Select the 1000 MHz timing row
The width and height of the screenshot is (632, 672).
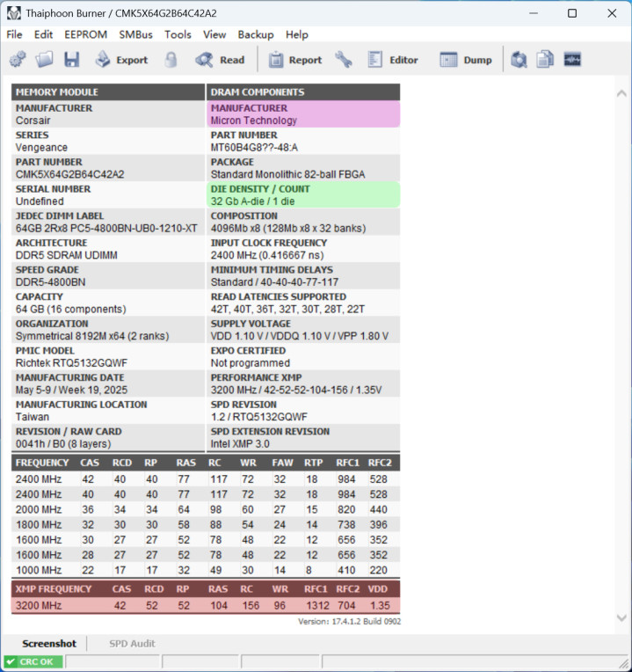pyautogui.click(x=206, y=570)
